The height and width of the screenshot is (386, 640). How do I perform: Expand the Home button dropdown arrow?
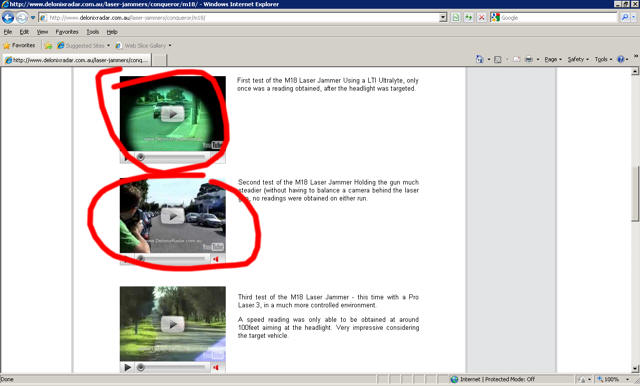tap(489, 60)
